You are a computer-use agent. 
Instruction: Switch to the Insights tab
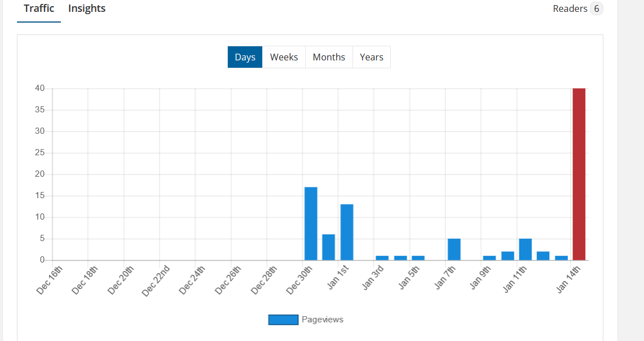(87, 8)
